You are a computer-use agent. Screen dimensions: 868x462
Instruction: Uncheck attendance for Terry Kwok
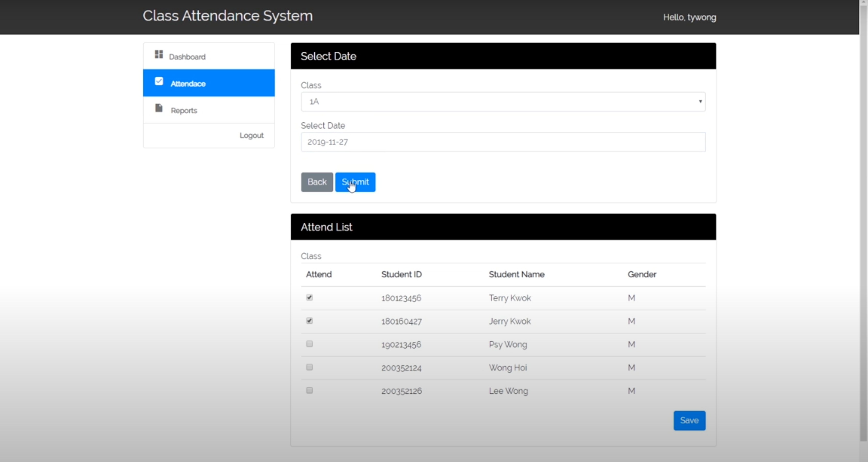pos(309,297)
